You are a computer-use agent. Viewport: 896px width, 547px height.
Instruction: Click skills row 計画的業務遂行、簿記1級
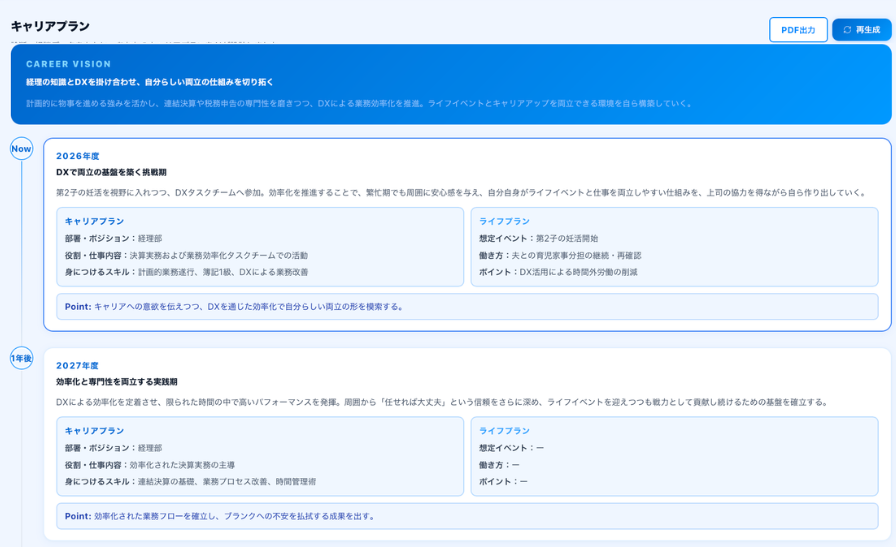[186, 272]
